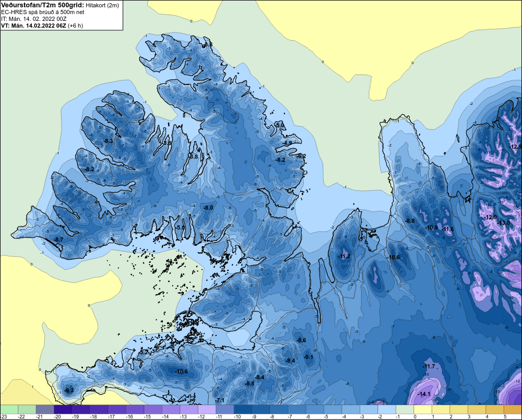Viewport: 522px width, 420px height.
Task: Click the yellow legend swatch between 0 and 1
Action: pos(422,409)
